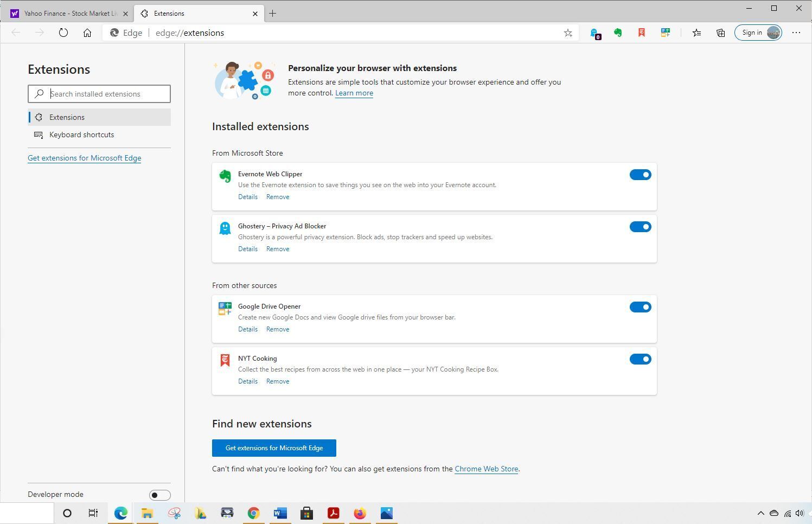
Task: Open the Photos app from taskbar
Action: pos(386,513)
